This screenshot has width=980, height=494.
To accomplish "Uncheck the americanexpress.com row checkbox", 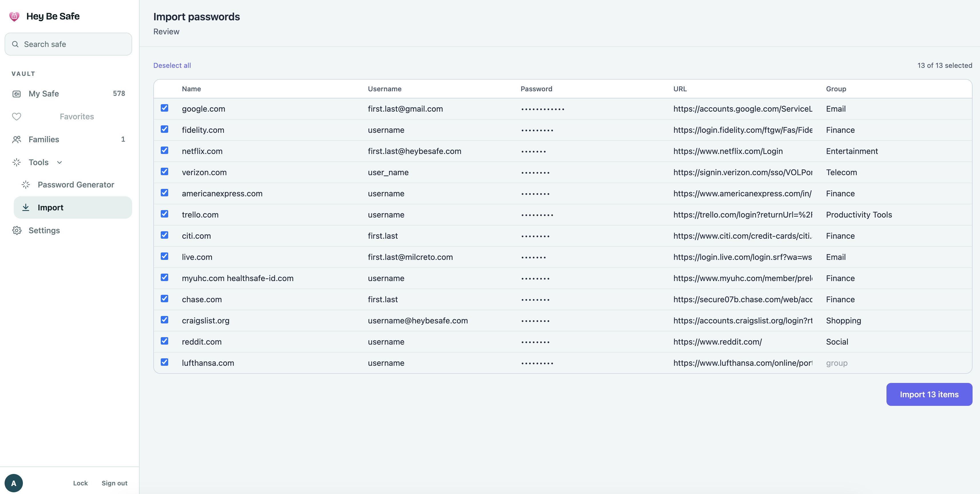I will (164, 193).
